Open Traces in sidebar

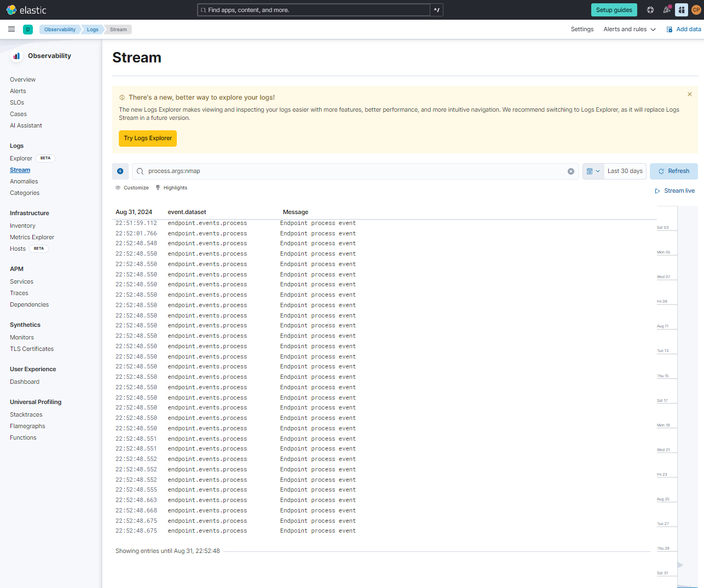(x=19, y=293)
